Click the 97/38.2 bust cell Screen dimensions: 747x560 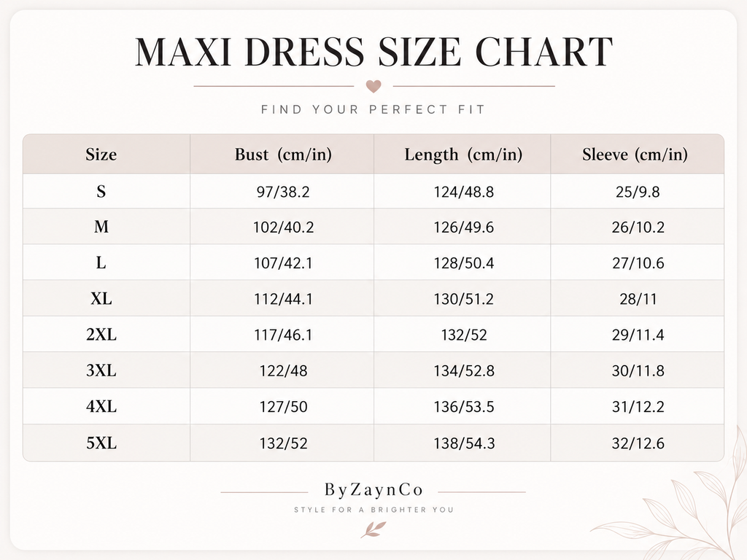coord(283,192)
